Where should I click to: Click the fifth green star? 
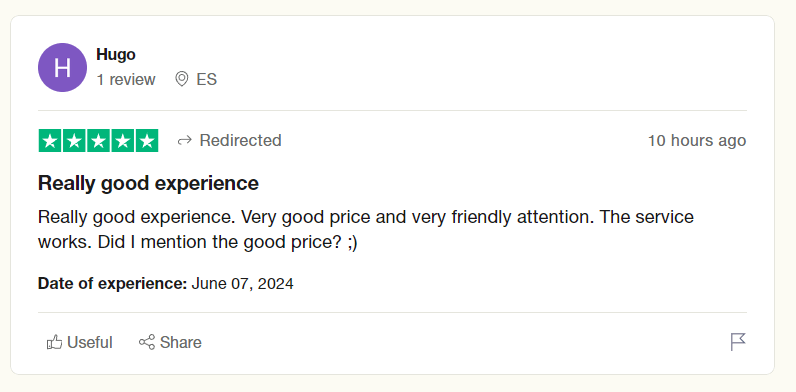(147, 141)
